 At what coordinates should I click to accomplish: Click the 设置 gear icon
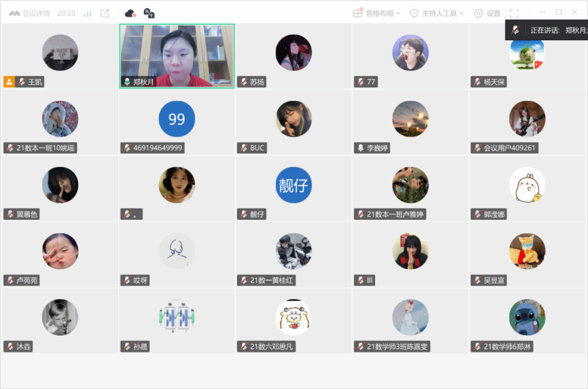[479, 13]
